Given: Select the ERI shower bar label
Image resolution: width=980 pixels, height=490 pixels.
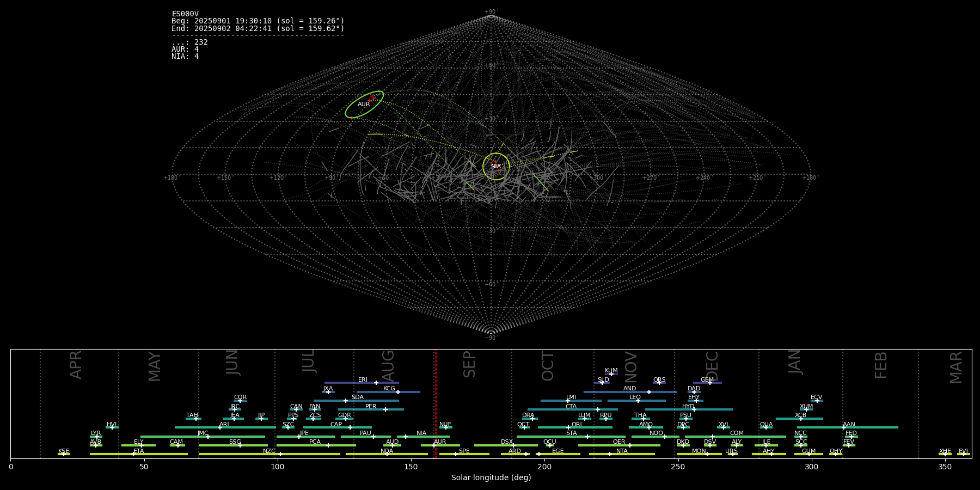Looking at the screenshot, I should point(363,380).
